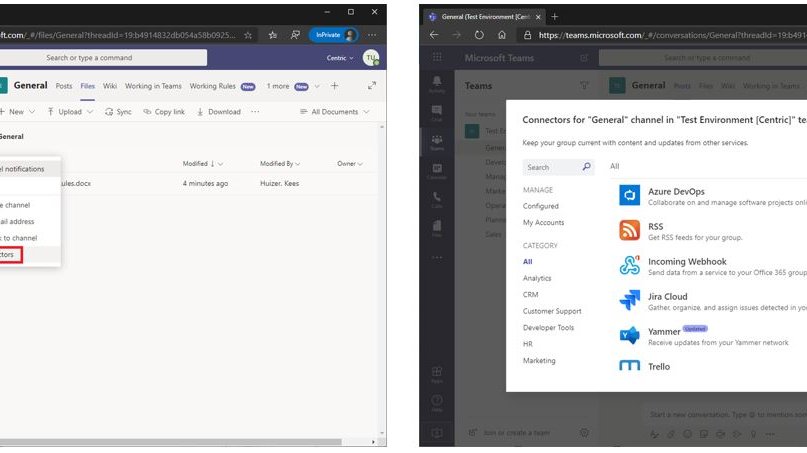Select the RSS connector icon
The image size is (807, 453).
(629, 230)
